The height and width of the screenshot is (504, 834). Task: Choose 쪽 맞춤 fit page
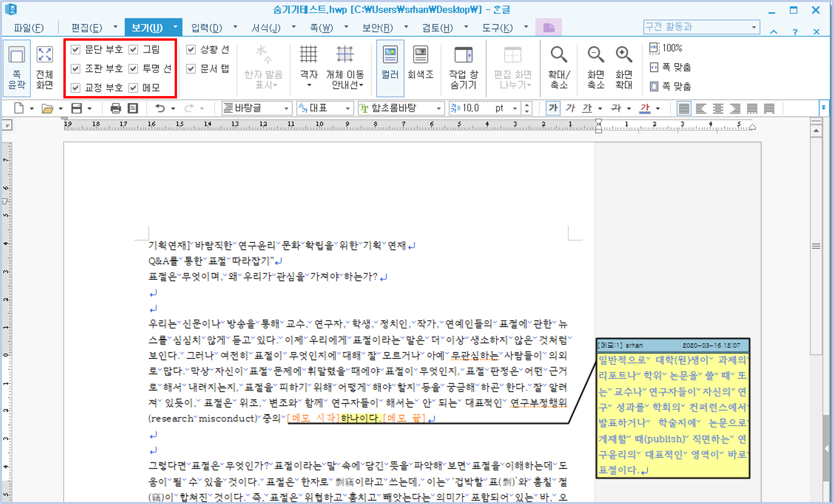pos(670,87)
